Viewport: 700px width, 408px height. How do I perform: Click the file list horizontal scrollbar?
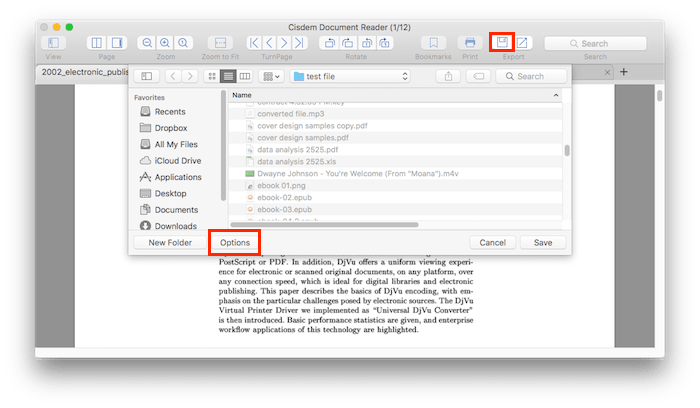pyautogui.click(x=325, y=225)
